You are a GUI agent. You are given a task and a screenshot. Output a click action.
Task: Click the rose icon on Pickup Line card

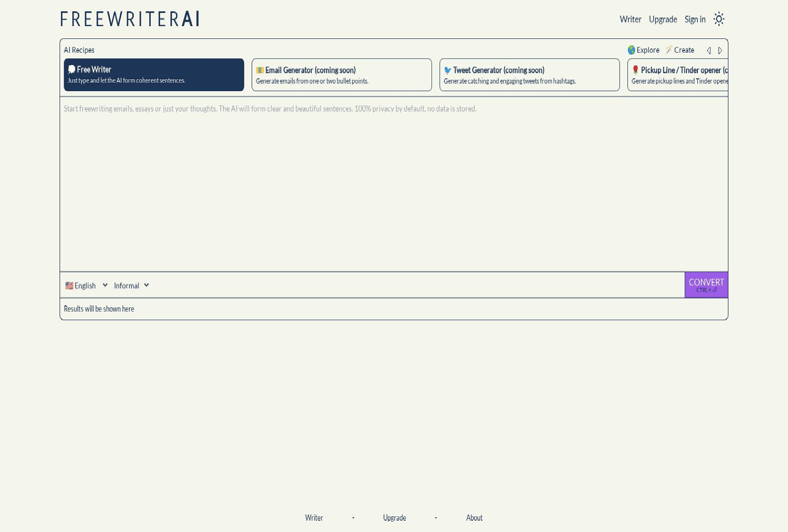pyautogui.click(x=635, y=70)
